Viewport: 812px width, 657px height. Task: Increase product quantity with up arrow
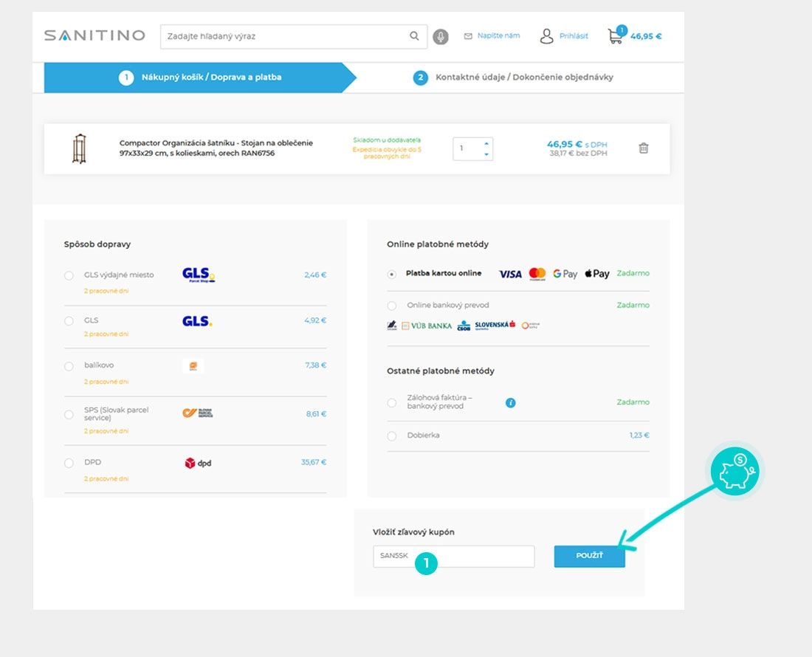(486, 143)
